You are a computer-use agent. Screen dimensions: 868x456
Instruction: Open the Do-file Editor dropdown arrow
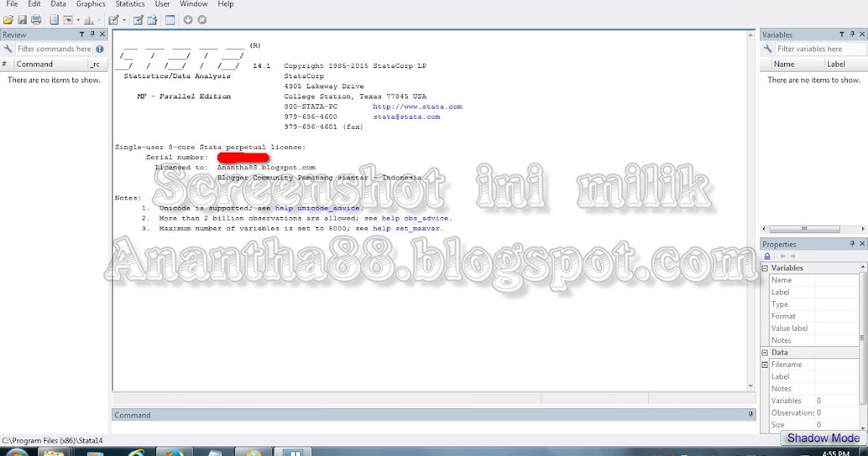[x=124, y=20]
